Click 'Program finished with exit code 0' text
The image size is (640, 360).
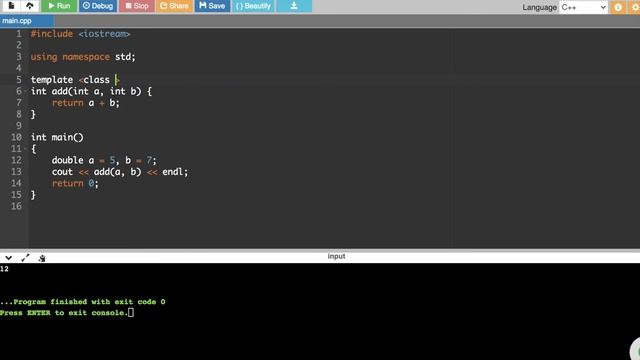(x=89, y=302)
